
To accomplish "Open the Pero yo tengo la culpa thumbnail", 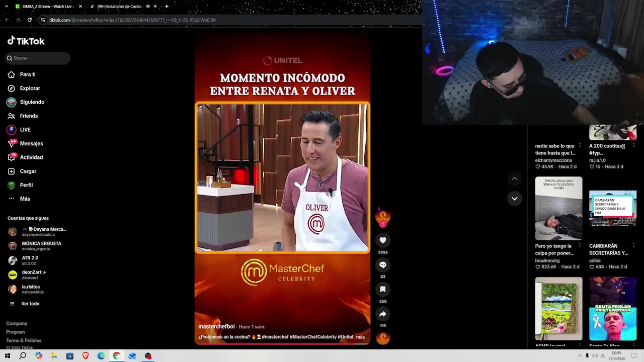I will (558, 208).
